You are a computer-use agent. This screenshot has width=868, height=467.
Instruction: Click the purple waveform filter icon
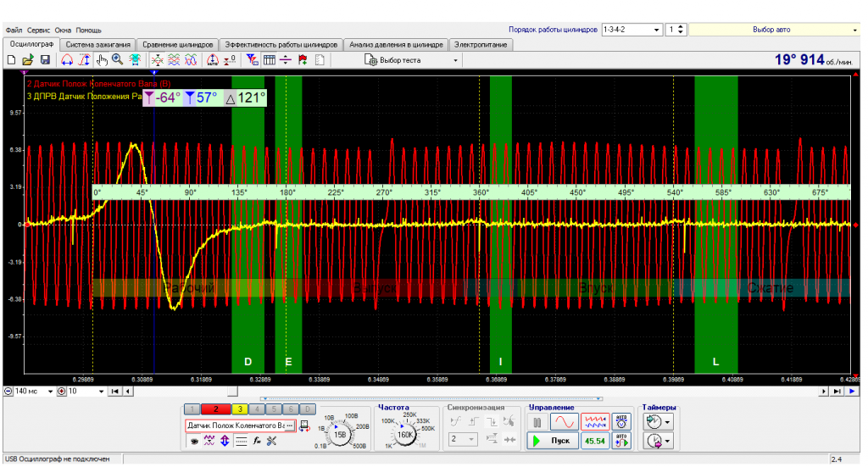[209, 441]
